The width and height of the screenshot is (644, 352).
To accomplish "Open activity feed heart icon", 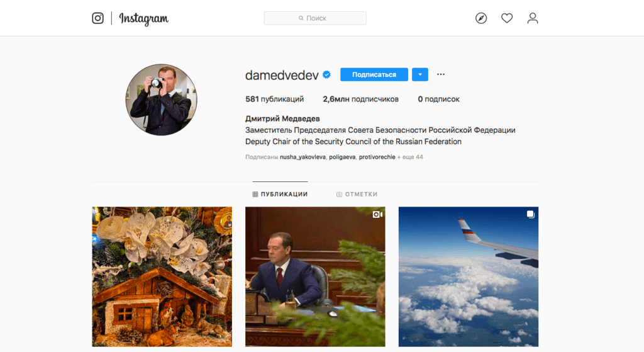I will [x=507, y=18].
